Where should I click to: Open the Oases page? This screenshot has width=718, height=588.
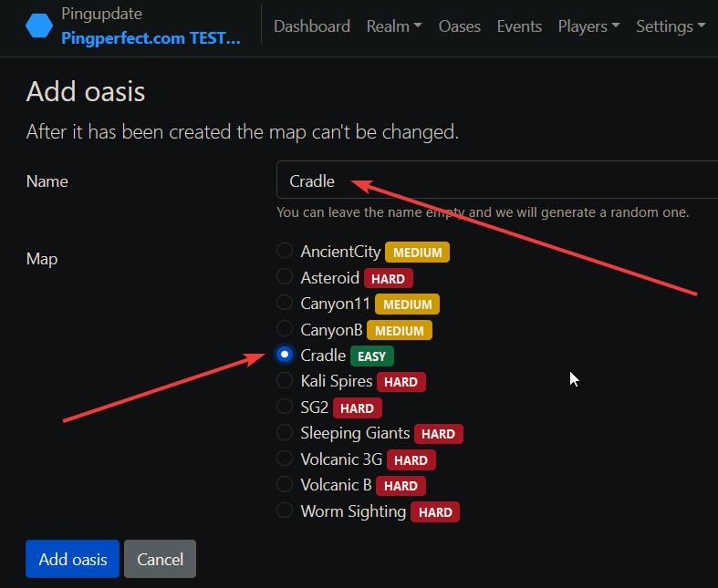pyautogui.click(x=459, y=26)
